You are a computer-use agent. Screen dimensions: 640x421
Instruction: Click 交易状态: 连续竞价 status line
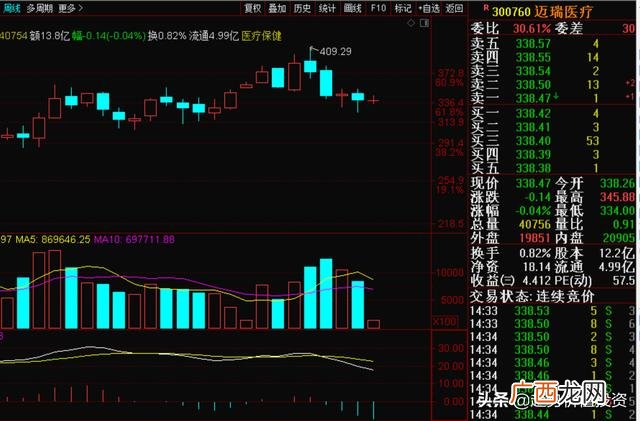(531, 296)
